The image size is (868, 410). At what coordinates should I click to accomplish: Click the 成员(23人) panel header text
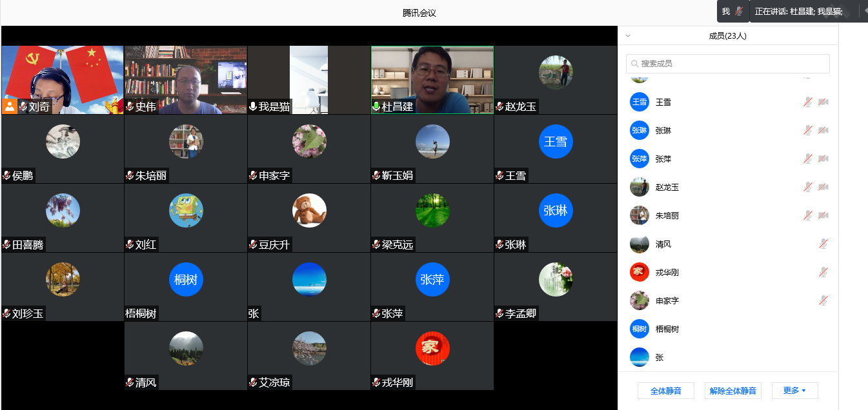click(x=727, y=36)
